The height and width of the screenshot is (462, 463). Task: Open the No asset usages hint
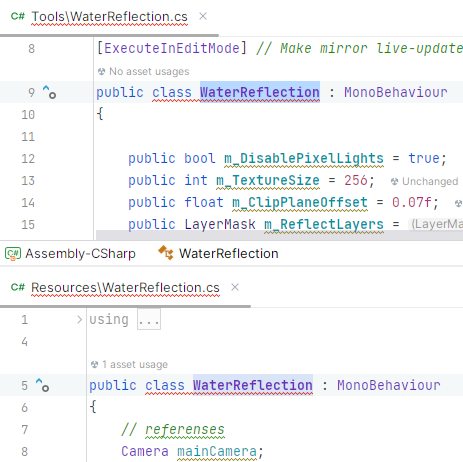(x=149, y=71)
